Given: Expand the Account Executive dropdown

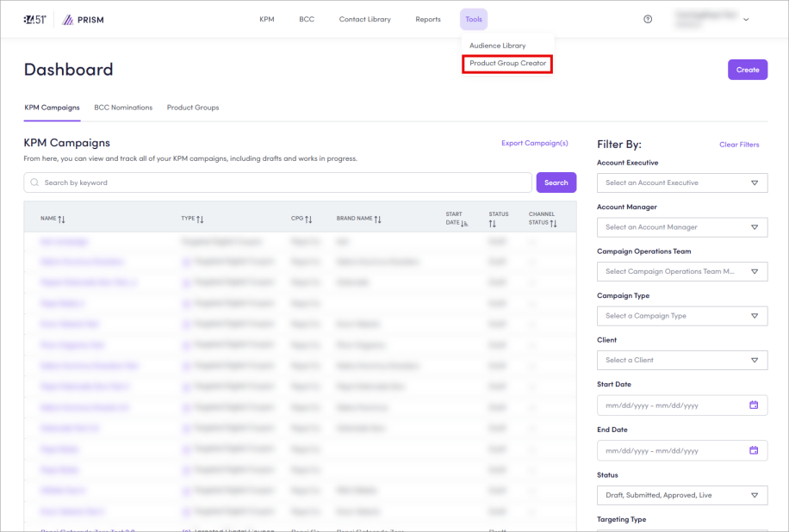Looking at the screenshot, I should (681, 182).
